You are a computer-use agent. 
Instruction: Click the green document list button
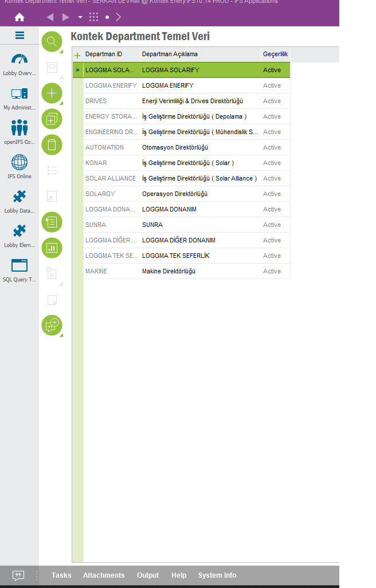[52, 222]
